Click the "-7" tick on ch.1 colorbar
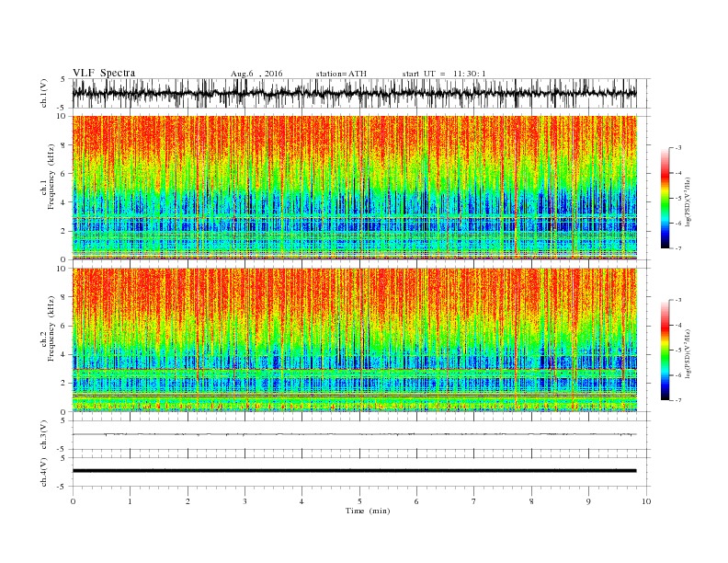Image resolution: width=728 pixels, height=563 pixels. 678,248
